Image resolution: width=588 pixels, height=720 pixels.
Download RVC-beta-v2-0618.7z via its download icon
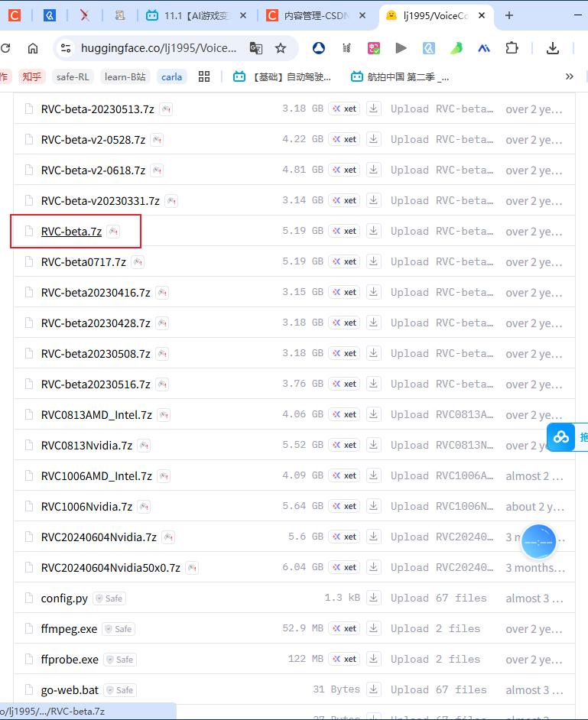click(373, 170)
